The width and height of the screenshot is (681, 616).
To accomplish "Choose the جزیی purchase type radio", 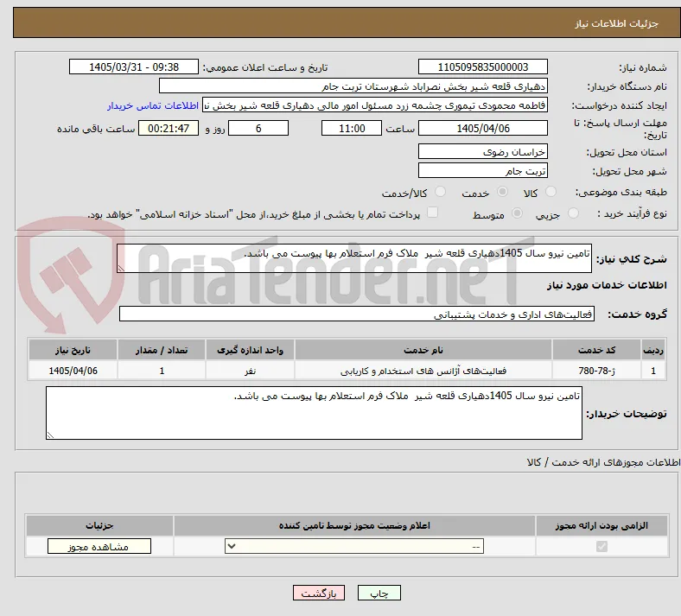I will pyautogui.click(x=573, y=213).
